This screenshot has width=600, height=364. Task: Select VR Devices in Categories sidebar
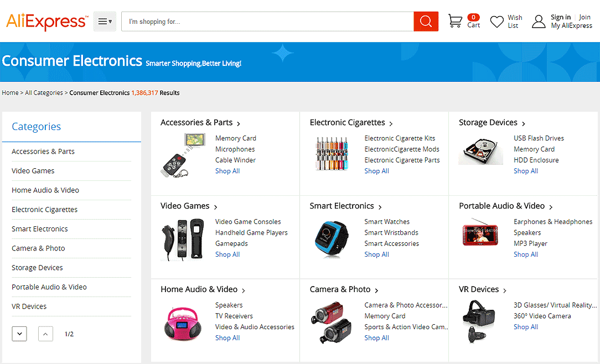(29, 306)
